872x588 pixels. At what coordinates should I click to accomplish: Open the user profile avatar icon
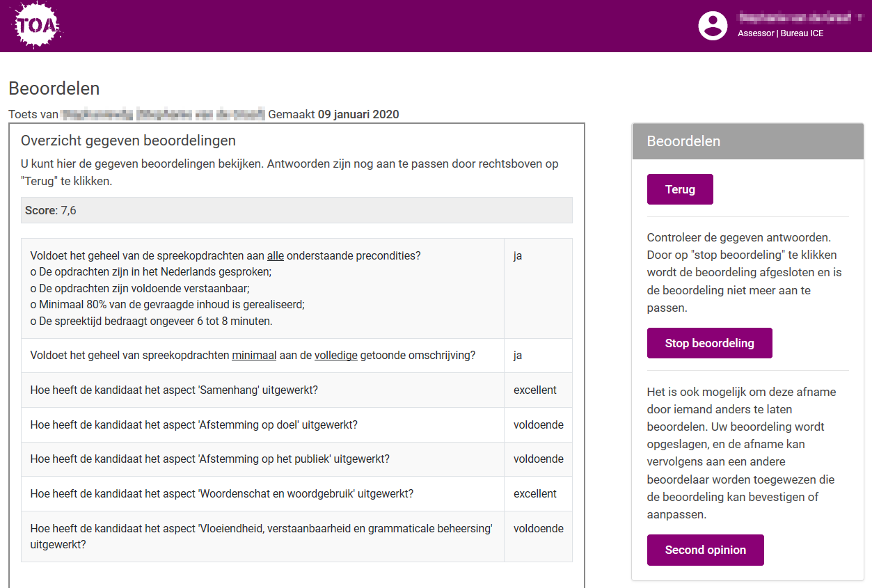tap(713, 26)
